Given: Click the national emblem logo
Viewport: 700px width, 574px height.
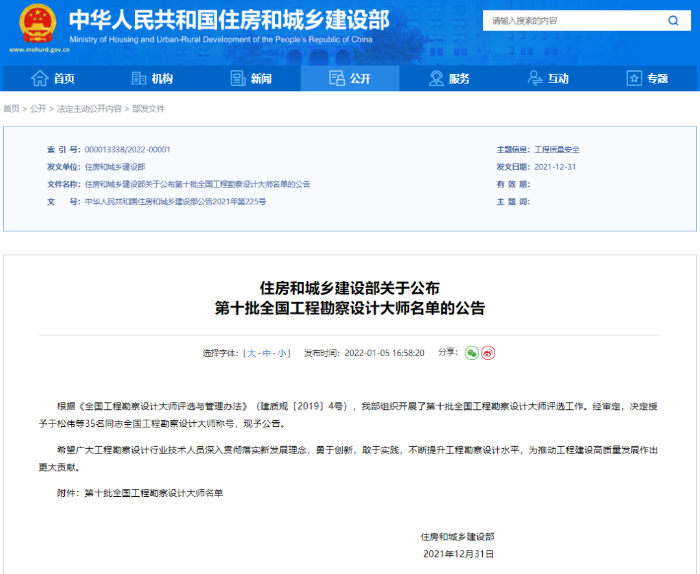Looking at the screenshot, I should (x=38, y=22).
